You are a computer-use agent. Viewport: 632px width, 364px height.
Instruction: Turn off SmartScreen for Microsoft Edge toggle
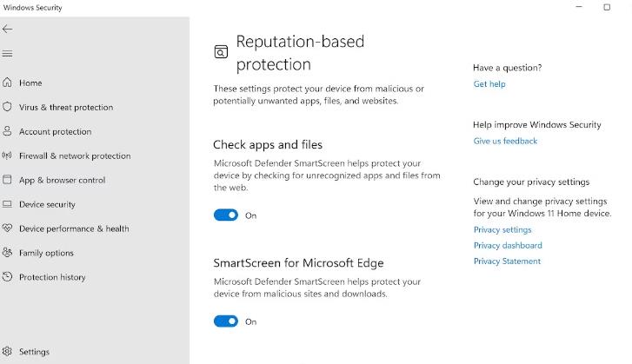pos(226,321)
